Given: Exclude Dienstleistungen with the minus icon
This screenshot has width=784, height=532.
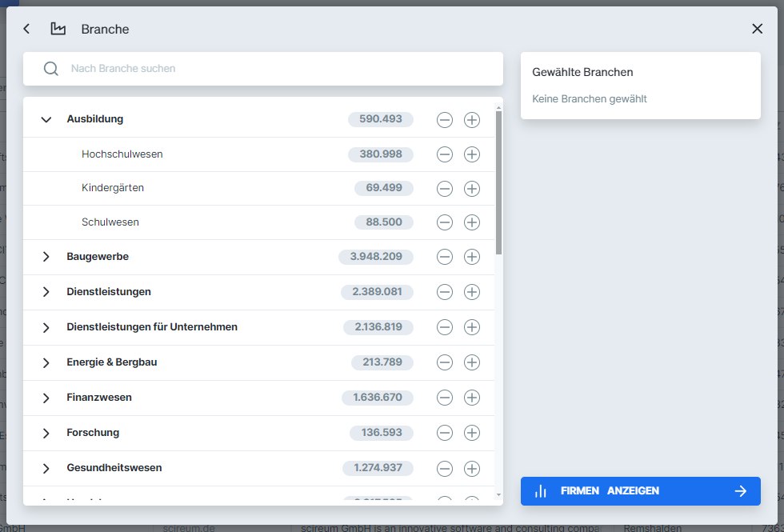Looking at the screenshot, I should click(x=445, y=292).
